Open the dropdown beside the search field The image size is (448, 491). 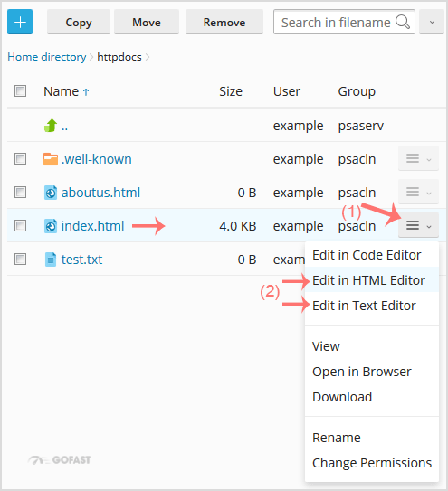tap(432, 22)
